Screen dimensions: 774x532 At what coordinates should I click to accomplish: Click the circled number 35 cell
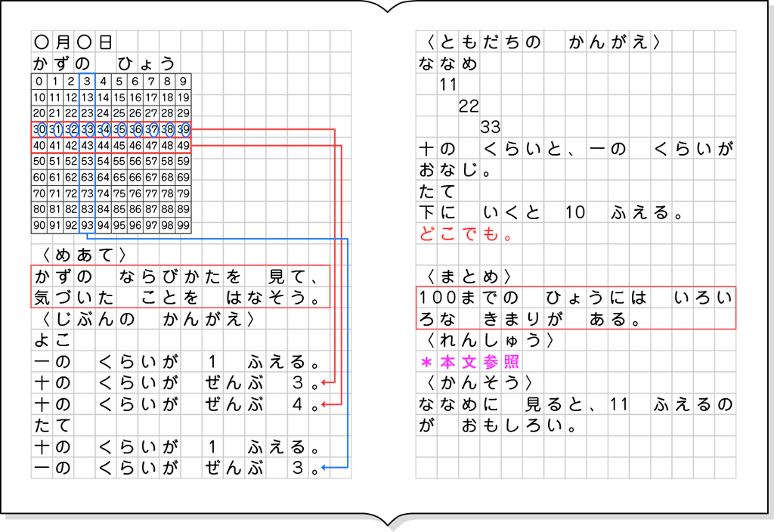click(x=119, y=129)
